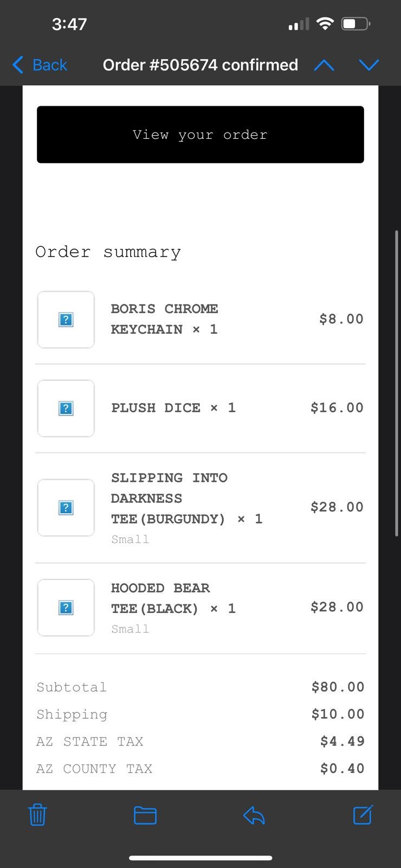Tap the home indicator bar
This screenshot has height=868, width=401.
click(x=200, y=858)
